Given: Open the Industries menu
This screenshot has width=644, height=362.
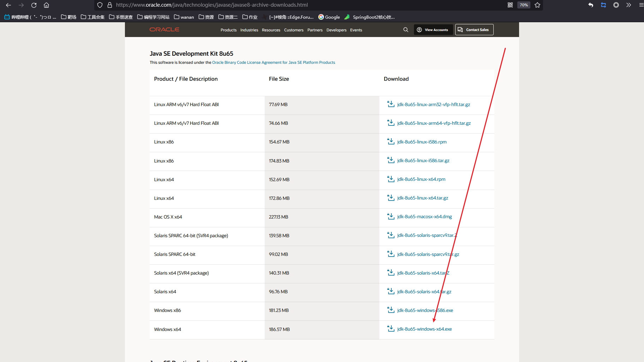Looking at the screenshot, I should [x=249, y=30].
